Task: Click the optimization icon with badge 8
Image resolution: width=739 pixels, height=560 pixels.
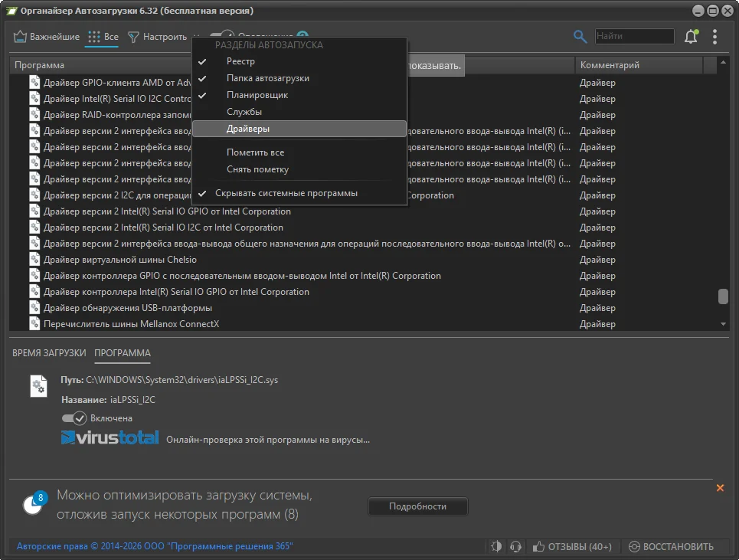Action: click(x=35, y=503)
